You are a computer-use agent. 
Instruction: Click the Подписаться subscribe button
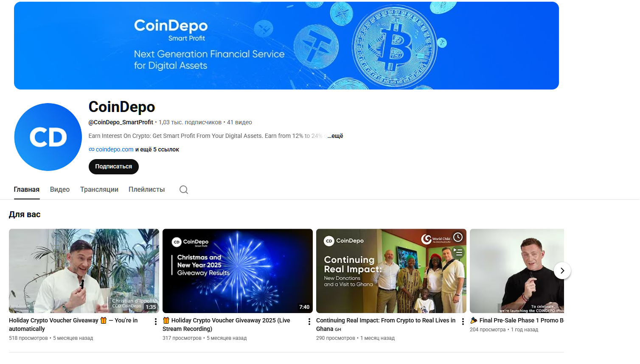(114, 167)
